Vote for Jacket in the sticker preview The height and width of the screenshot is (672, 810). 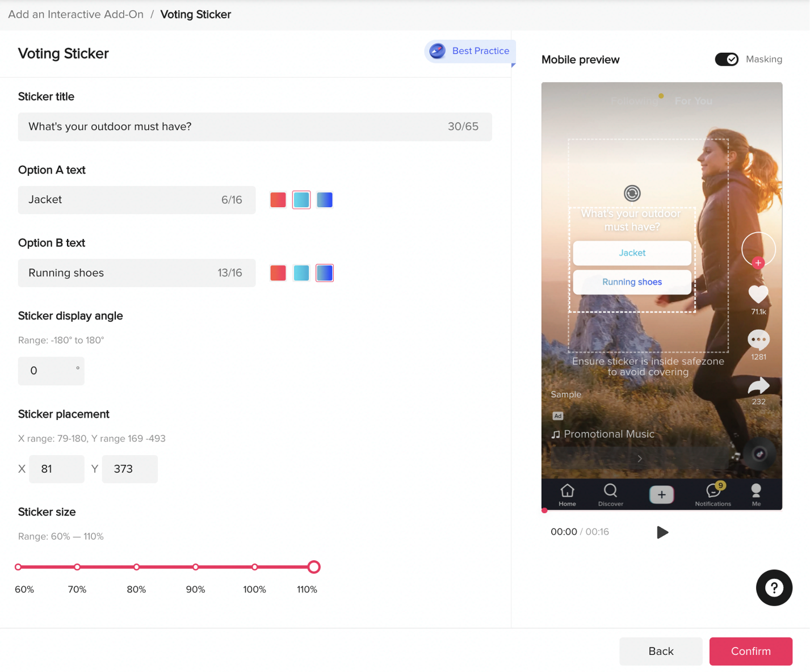632,253
